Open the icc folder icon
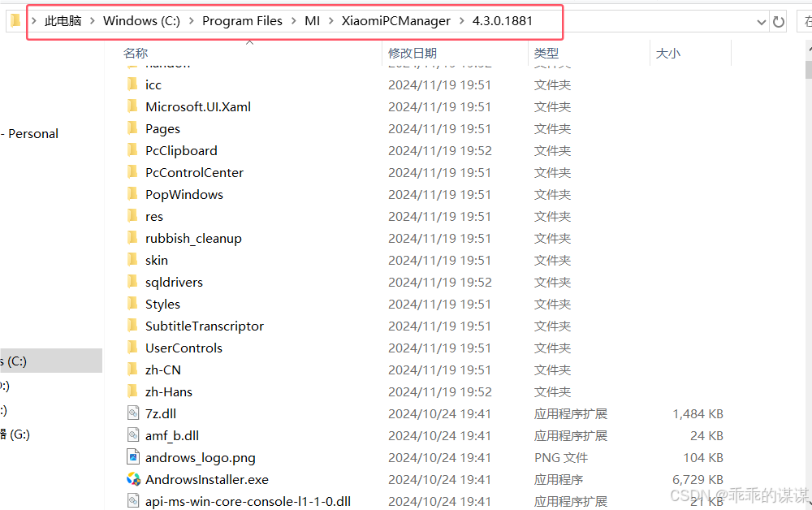 [132, 84]
